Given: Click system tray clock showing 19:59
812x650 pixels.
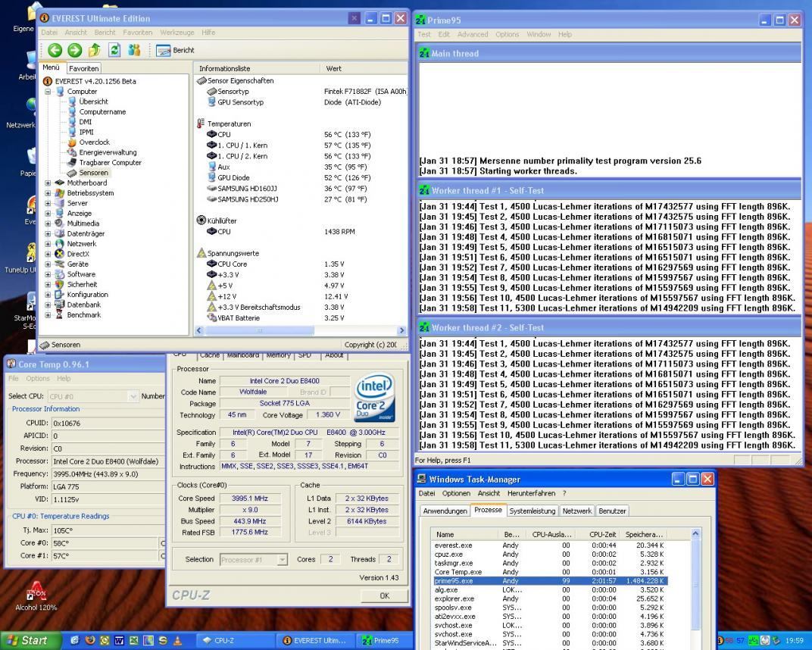Looking at the screenshot, I should 795,641.
